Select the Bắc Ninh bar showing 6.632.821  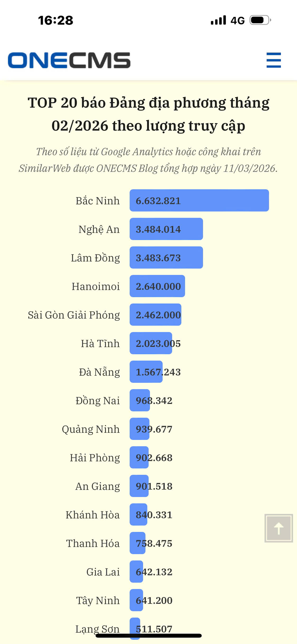[x=199, y=200]
